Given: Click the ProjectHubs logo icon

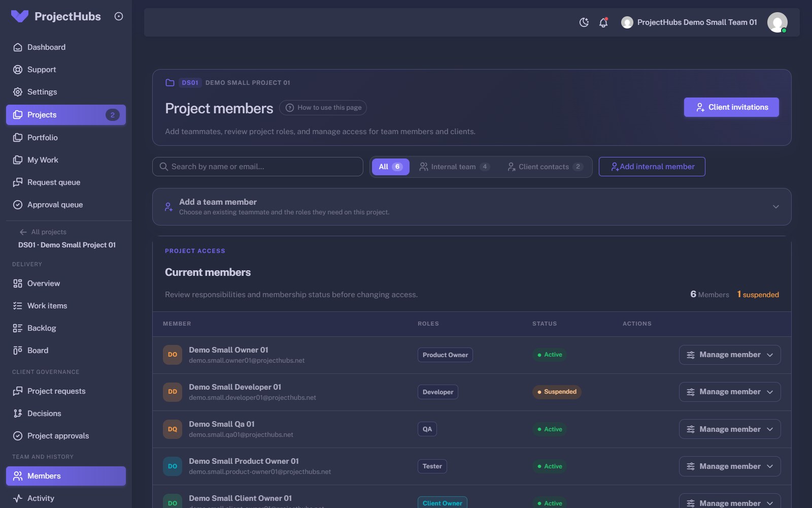Looking at the screenshot, I should [20, 16].
